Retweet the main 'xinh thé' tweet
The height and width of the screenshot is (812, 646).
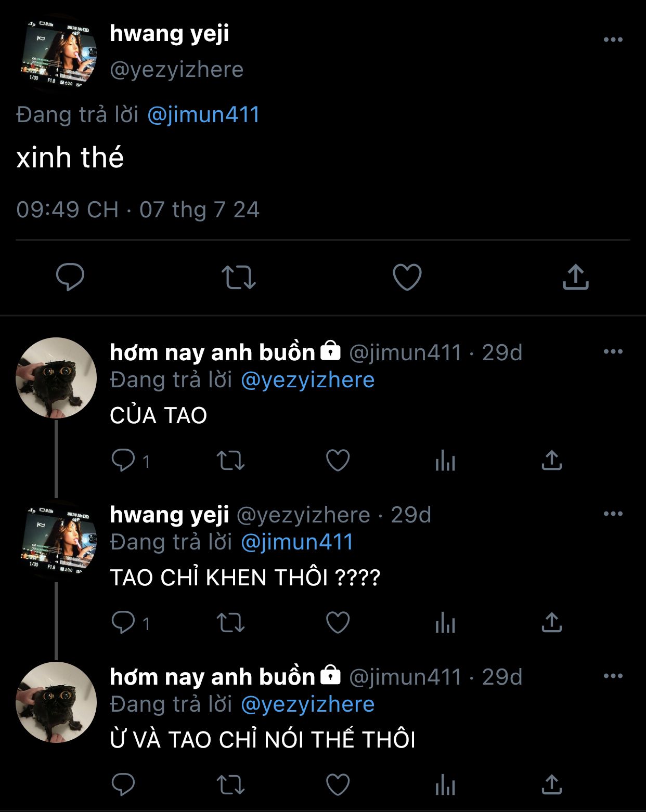(x=238, y=277)
